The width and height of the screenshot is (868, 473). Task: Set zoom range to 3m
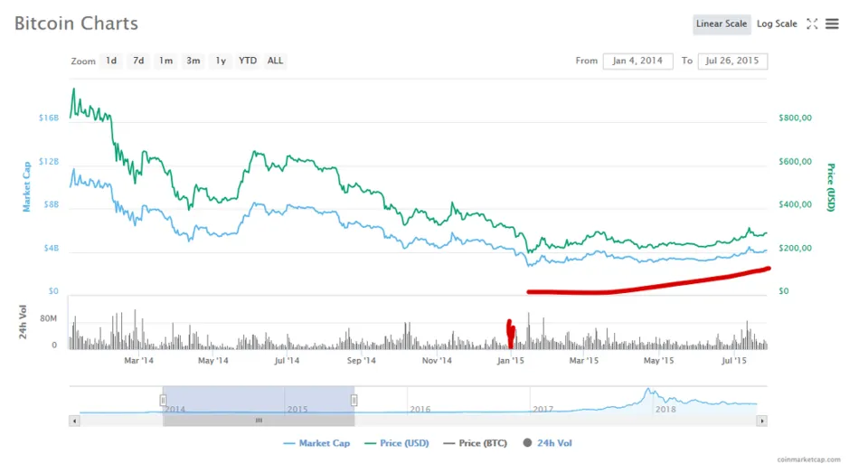tap(193, 61)
